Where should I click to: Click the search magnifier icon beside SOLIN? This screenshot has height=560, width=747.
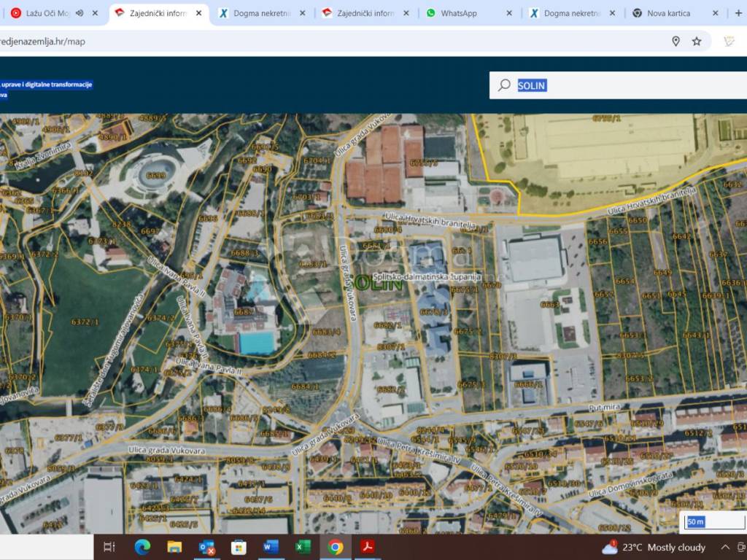tap(504, 85)
